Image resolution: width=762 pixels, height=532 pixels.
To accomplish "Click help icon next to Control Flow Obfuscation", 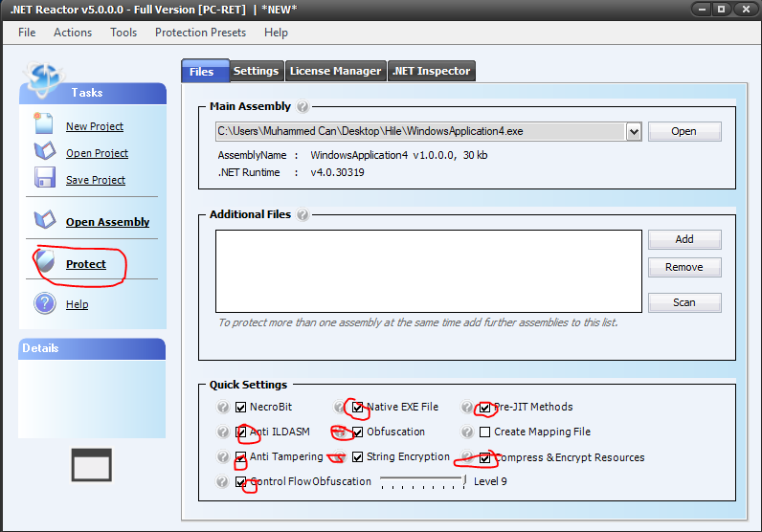I will (x=223, y=481).
